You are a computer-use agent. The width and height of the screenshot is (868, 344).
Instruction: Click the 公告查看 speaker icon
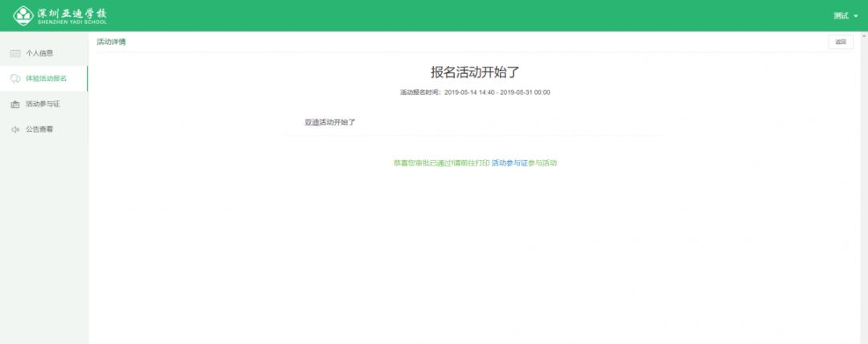pyautogui.click(x=15, y=129)
